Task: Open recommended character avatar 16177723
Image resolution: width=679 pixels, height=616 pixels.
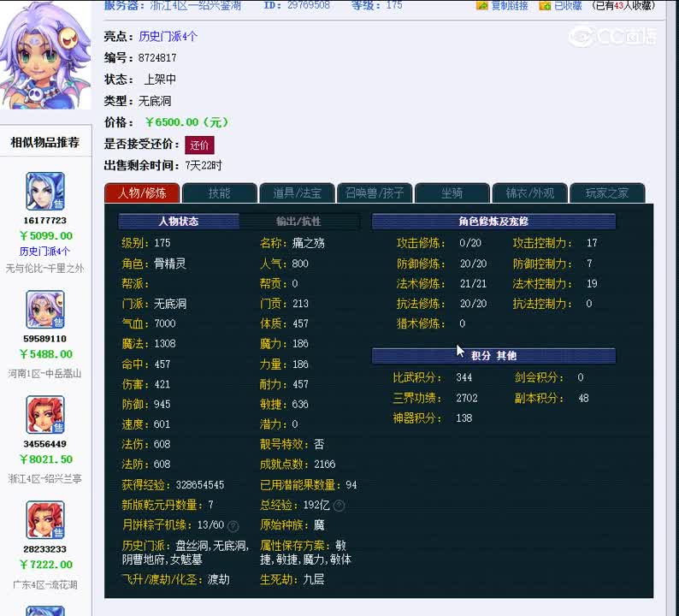Action: (x=45, y=191)
